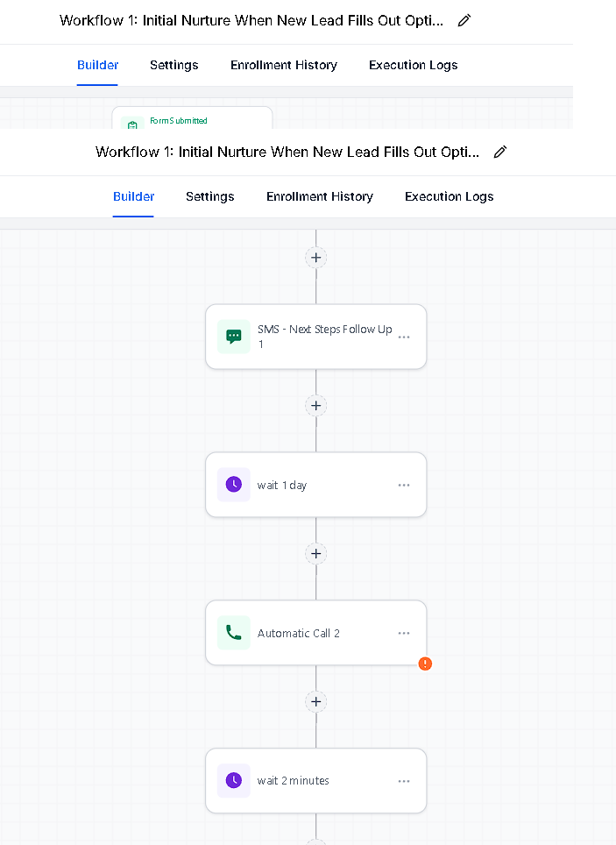Click the green phone icon on Automatic Call 2

233,632
